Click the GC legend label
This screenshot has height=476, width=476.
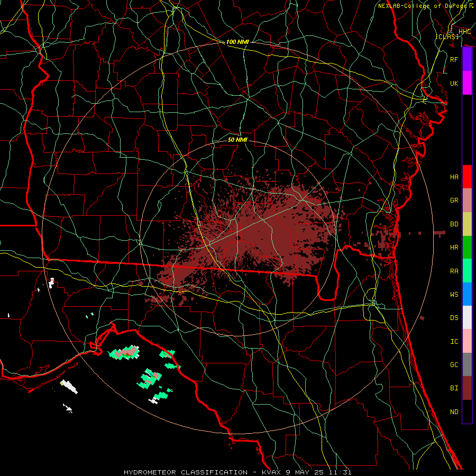pos(454,364)
